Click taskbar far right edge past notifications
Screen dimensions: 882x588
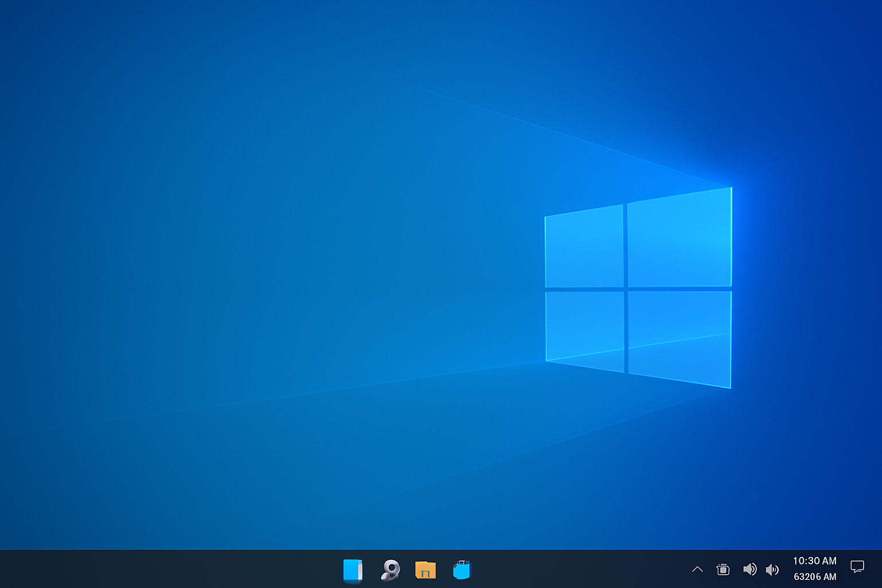coord(878,569)
